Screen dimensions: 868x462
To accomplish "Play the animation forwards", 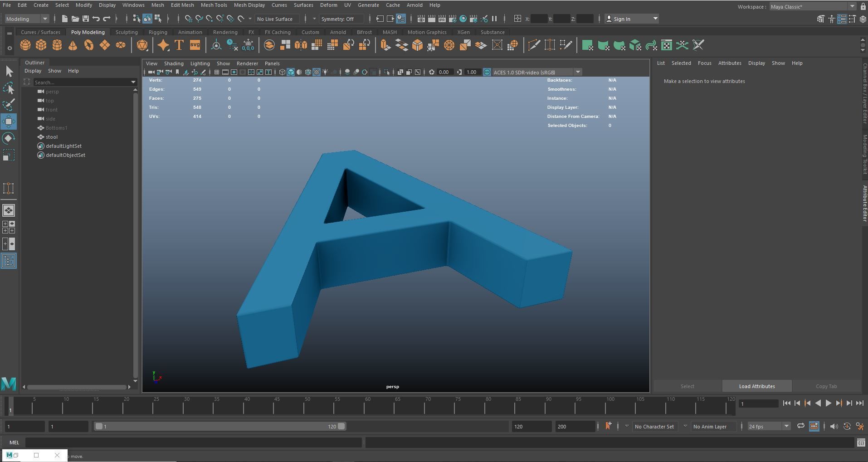I will (829, 403).
